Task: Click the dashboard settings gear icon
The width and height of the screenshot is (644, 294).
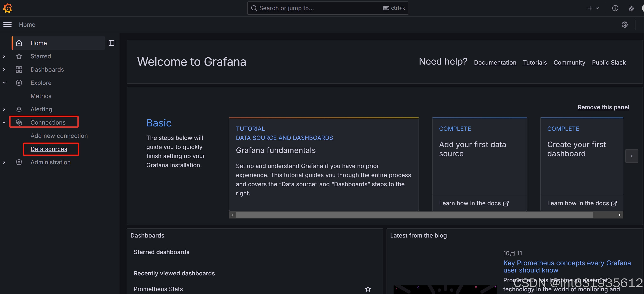Action: (x=625, y=25)
